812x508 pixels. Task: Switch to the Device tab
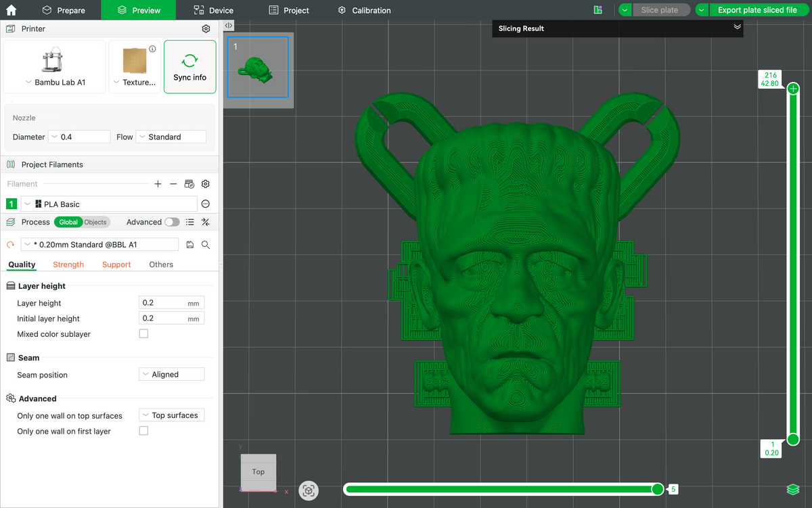point(213,10)
